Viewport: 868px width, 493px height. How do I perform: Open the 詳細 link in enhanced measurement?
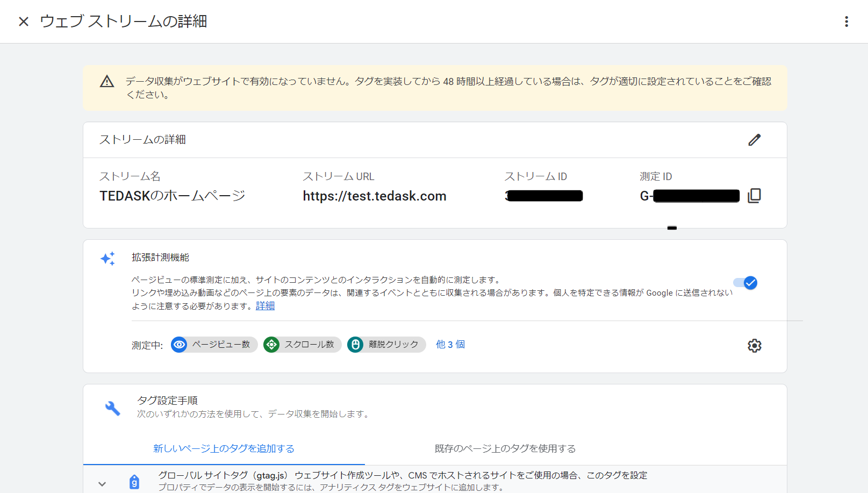point(265,306)
